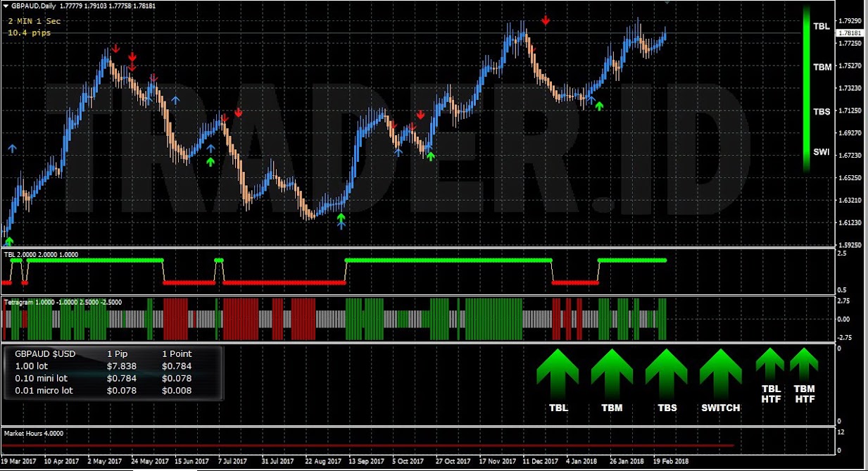This screenshot has width=868, height=471.
Task: Click the 'GBPAUD $USD' header in pip table
Action: pyautogui.click(x=45, y=354)
